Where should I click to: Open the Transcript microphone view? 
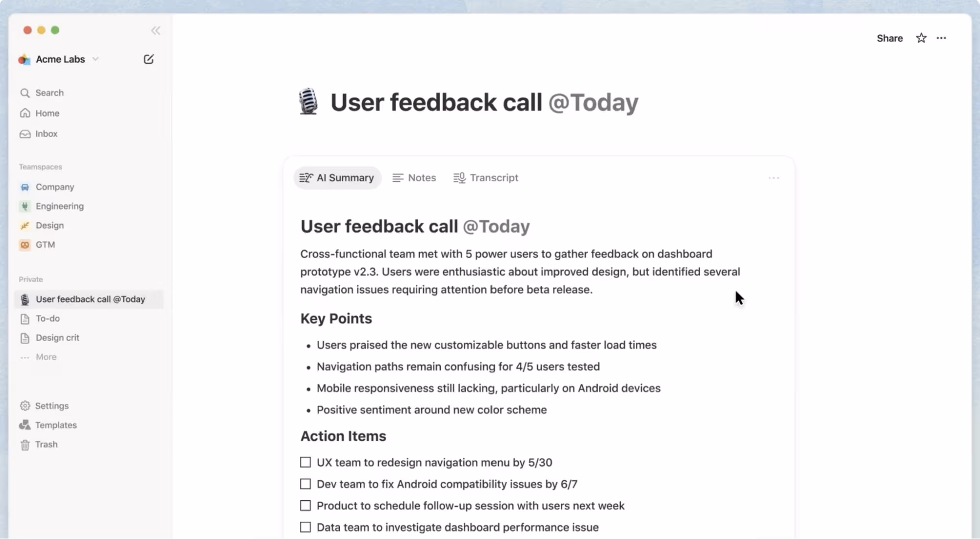point(485,177)
